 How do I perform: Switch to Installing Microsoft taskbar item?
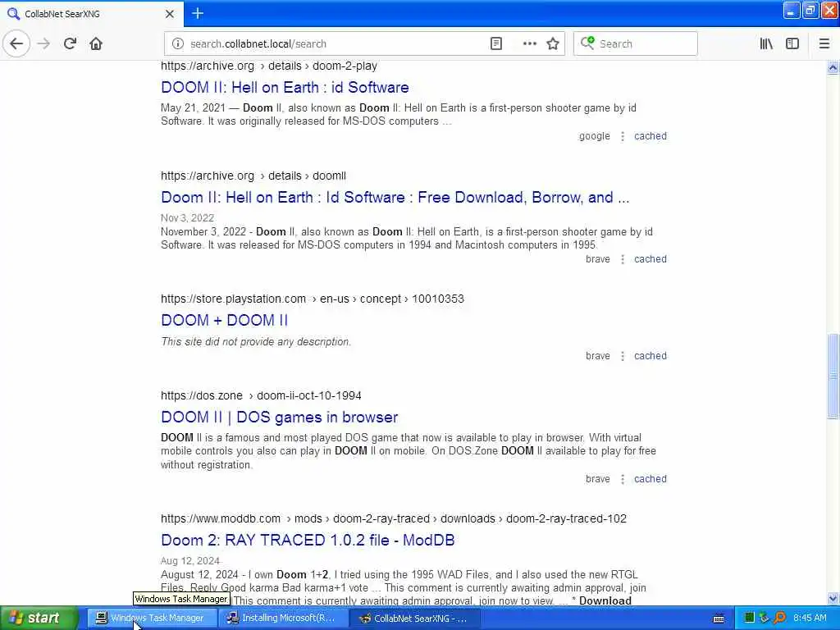pos(283,619)
